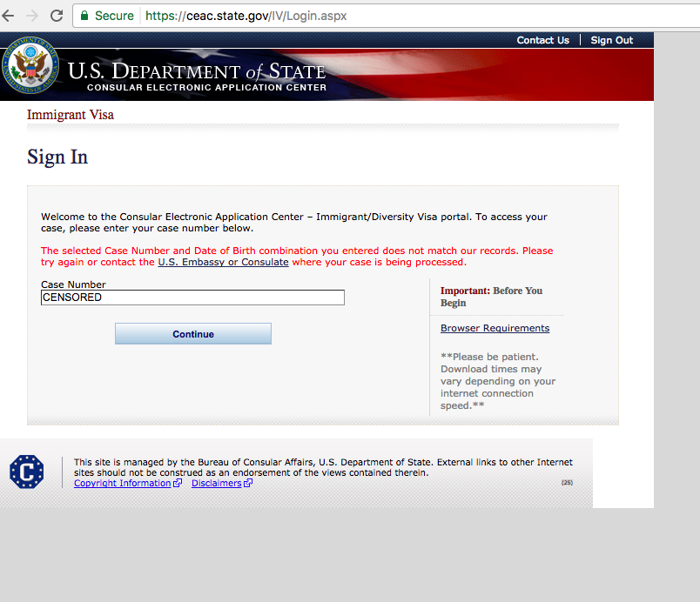Screen dimensions: 700x602
Task: Open the Browser Requirements link
Action: (x=495, y=328)
